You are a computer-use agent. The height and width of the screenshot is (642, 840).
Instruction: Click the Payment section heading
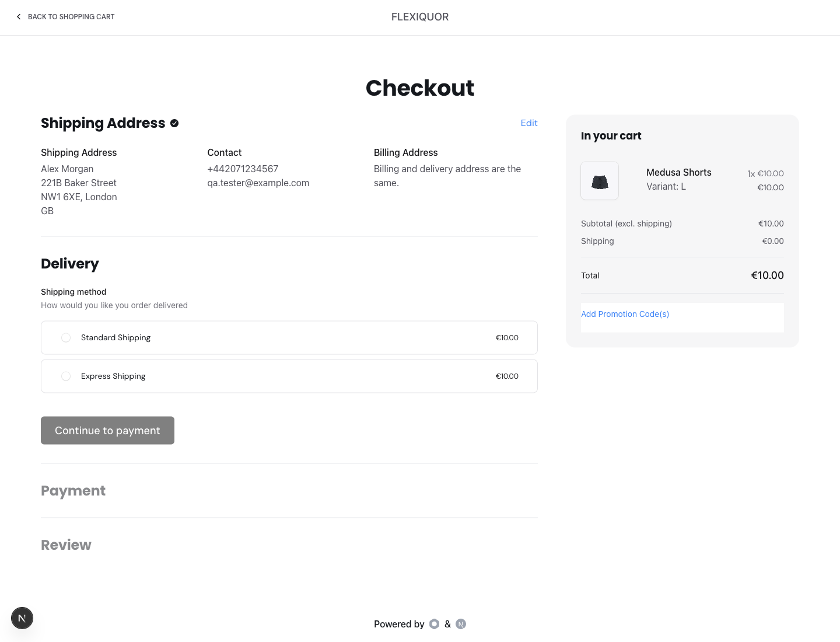point(73,491)
